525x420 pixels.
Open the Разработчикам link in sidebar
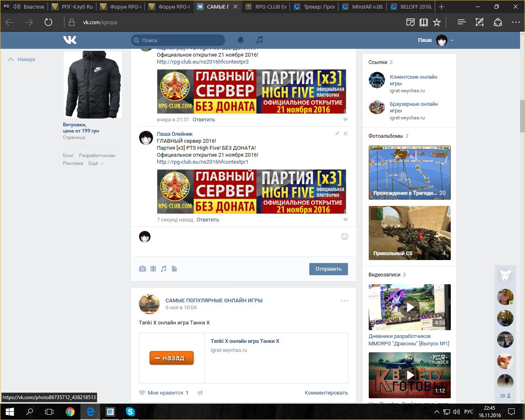click(97, 155)
